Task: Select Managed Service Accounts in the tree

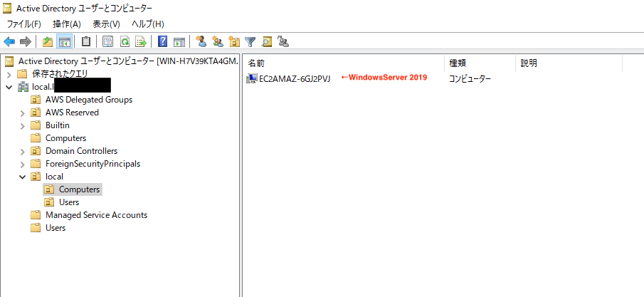Action: point(97,214)
